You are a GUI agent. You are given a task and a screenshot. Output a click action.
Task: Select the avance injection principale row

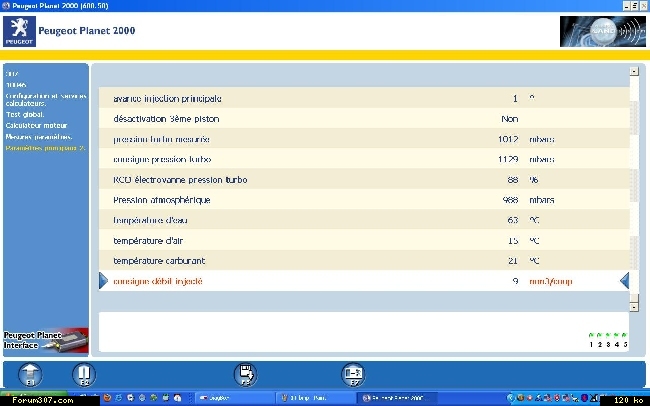(364, 98)
